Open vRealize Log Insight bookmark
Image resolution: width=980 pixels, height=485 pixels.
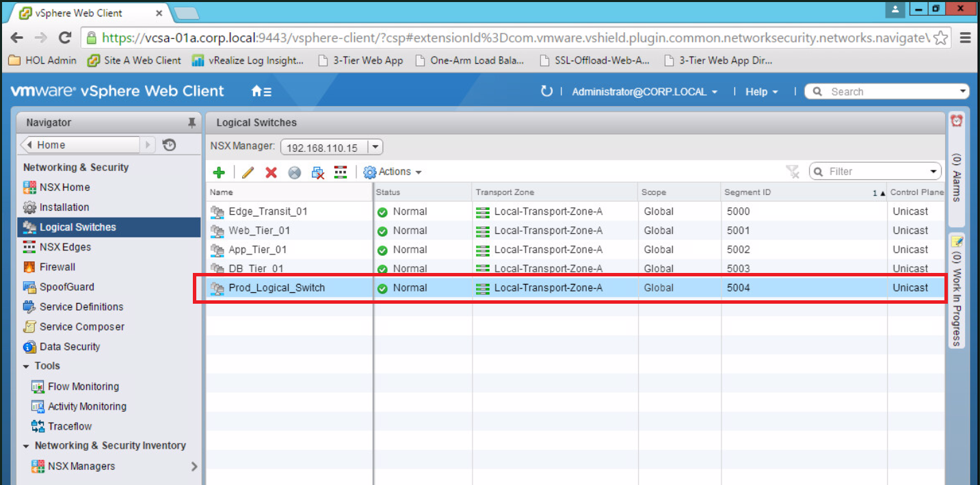click(x=248, y=60)
